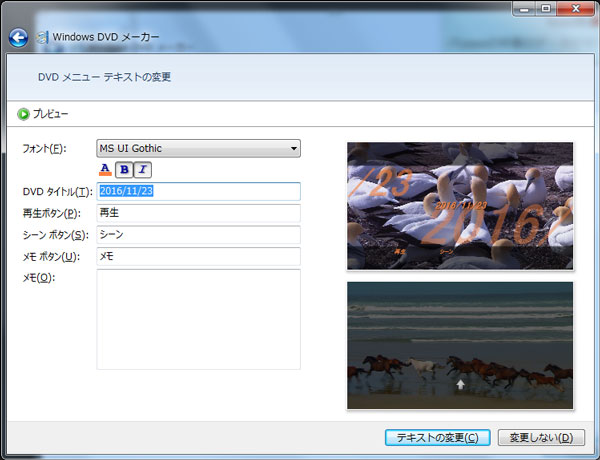600x460 pixels.
Task: Click the Windows DVD Maker title icon
Action: (46, 38)
